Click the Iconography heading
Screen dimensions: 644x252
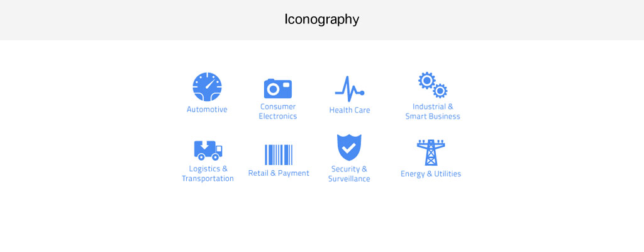321,20
